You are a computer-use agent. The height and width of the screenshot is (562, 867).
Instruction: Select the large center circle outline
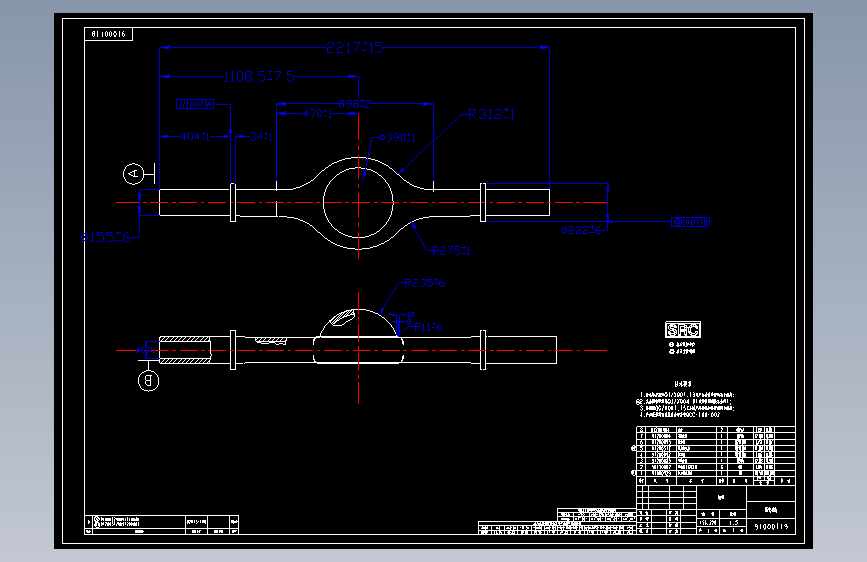[x=358, y=202]
